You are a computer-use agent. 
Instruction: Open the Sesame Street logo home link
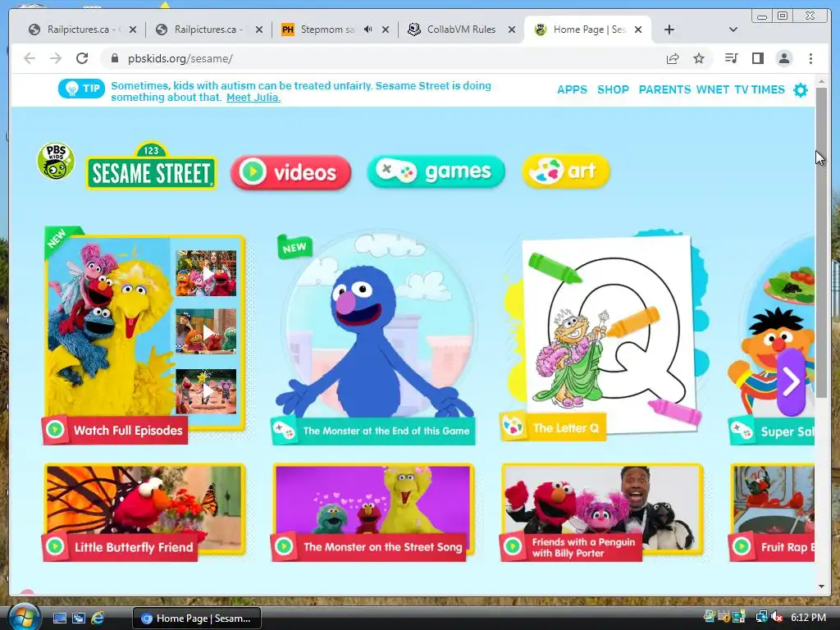click(x=152, y=166)
